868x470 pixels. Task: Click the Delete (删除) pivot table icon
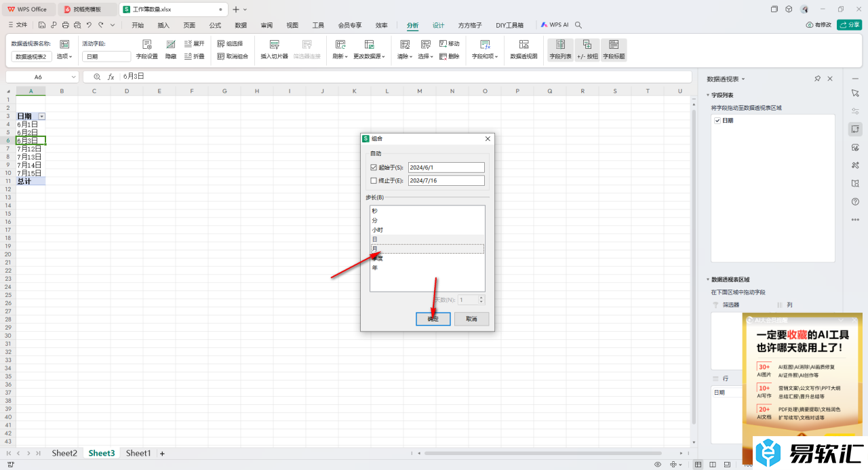[x=450, y=56]
